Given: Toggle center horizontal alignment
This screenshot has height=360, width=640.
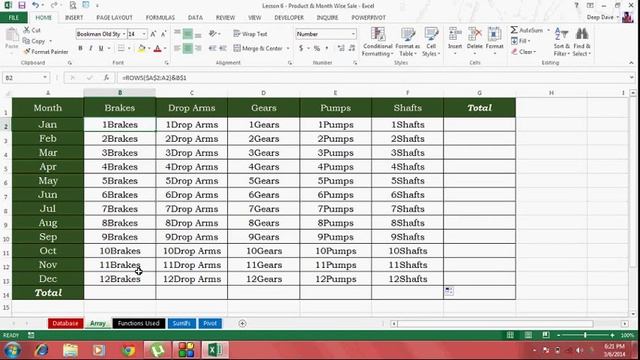Looking at the screenshot, I should [188, 48].
